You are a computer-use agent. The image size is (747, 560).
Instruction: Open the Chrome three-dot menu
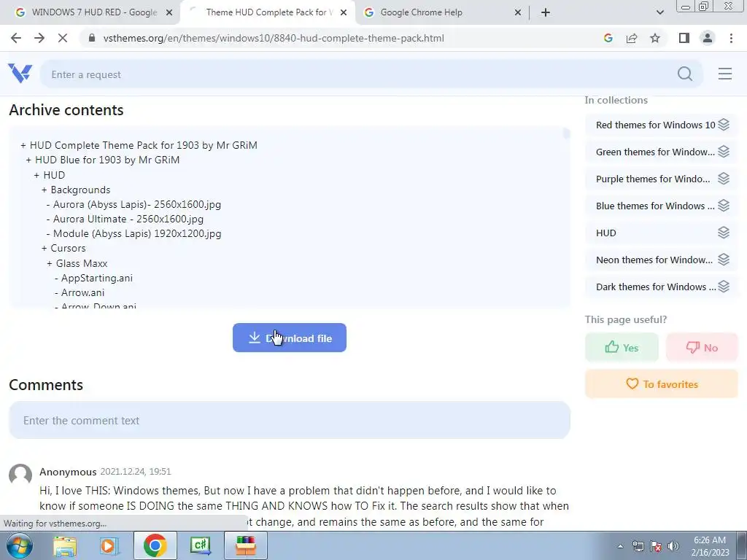pos(731,38)
